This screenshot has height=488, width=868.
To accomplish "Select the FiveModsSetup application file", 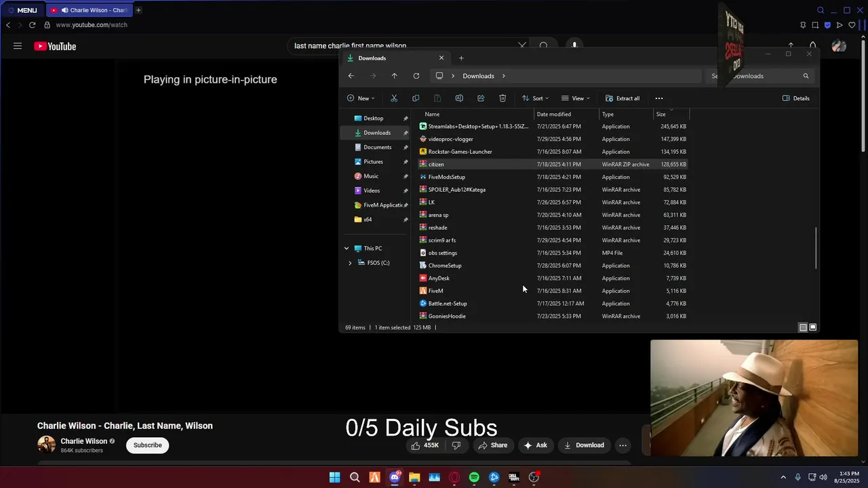I will [x=553, y=177].
